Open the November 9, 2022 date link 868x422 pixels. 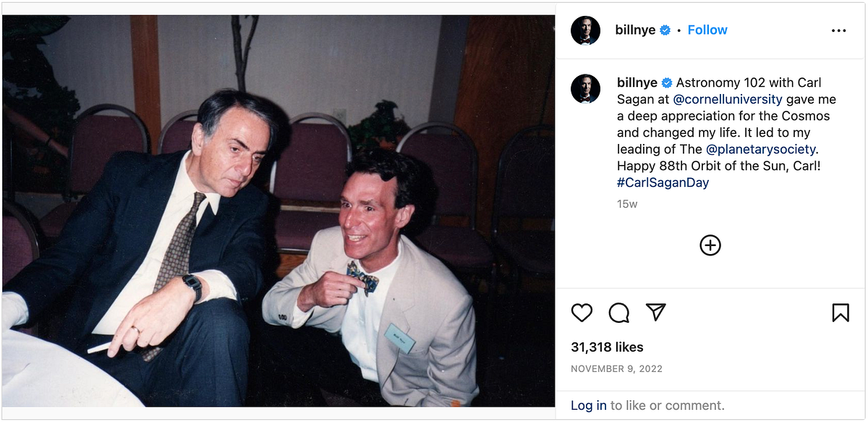pos(616,368)
